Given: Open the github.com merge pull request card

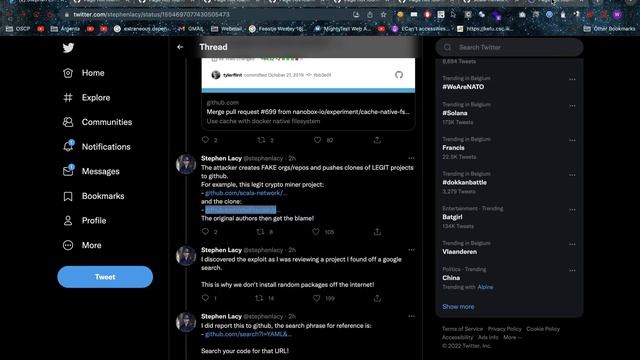Looking at the screenshot, I should click(308, 94).
